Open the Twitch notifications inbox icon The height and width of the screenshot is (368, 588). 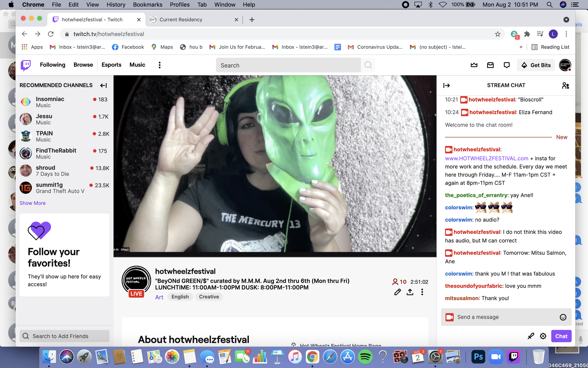tap(490, 65)
